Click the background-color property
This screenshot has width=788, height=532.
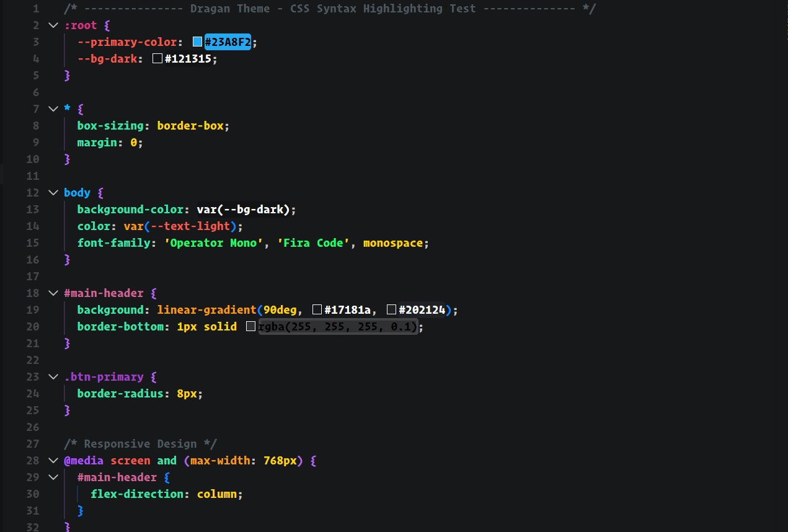pyautogui.click(x=130, y=210)
